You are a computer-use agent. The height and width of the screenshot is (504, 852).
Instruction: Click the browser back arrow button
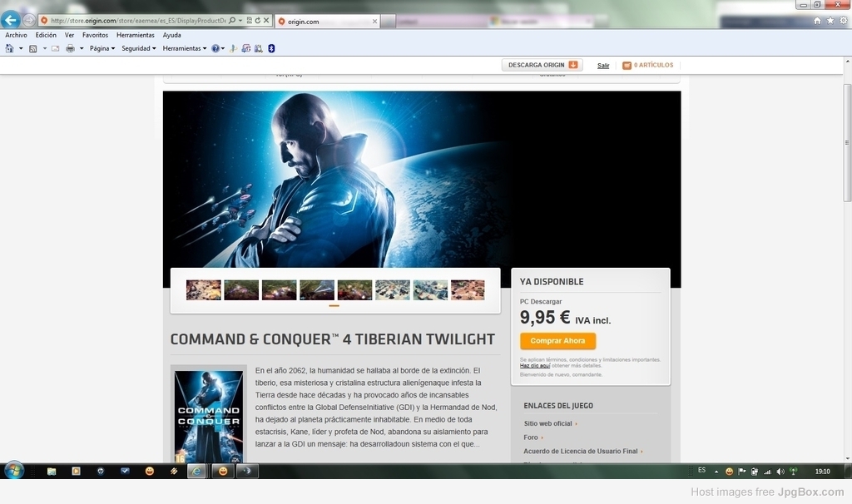pyautogui.click(x=11, y=20)
